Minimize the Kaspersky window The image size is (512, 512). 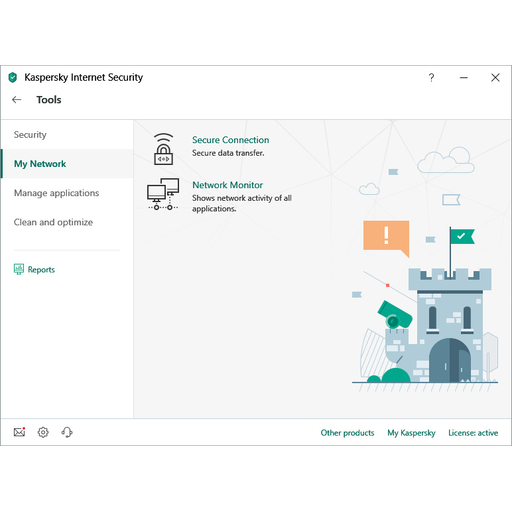pos(464,78)
